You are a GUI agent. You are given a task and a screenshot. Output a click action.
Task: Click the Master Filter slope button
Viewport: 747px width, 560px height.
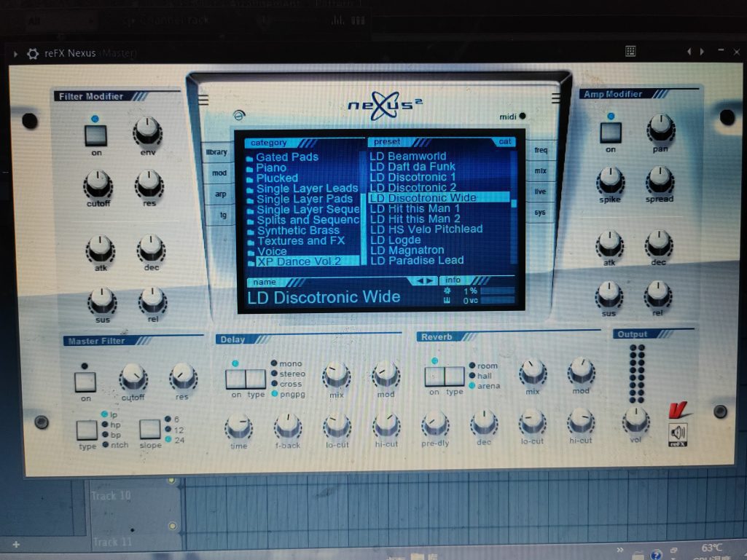tap(149, 429)
